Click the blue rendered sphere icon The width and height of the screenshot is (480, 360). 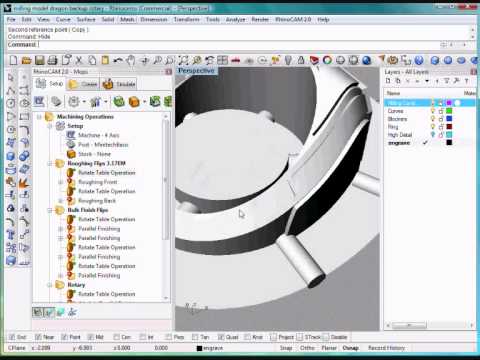point(367,60)
